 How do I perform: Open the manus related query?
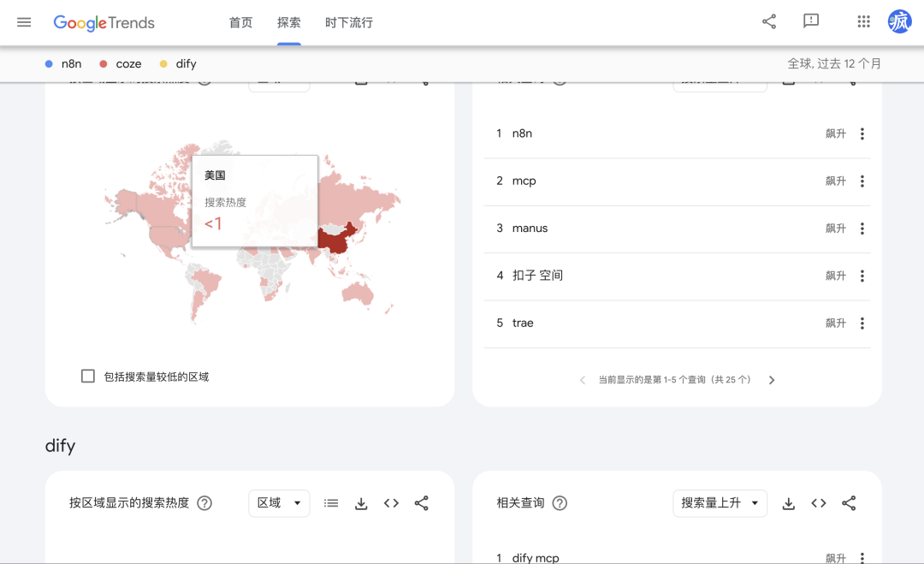[x=530, y=229]
